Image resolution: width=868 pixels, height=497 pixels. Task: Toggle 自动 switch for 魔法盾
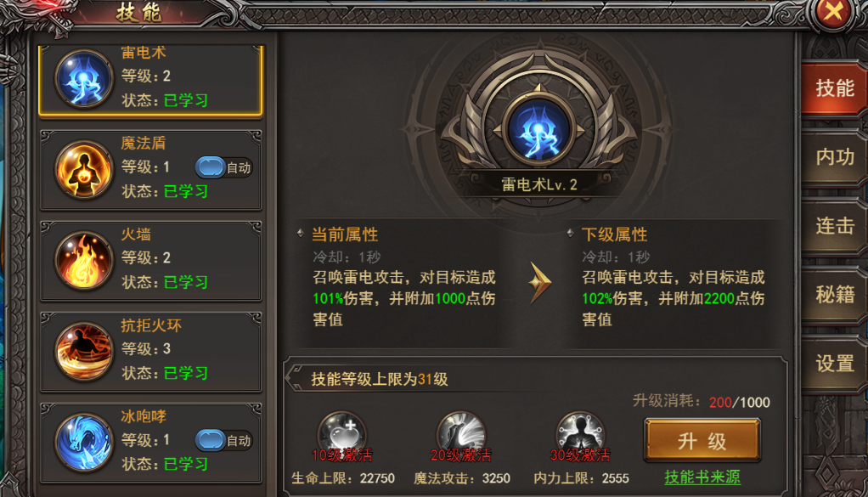point(223,167)
